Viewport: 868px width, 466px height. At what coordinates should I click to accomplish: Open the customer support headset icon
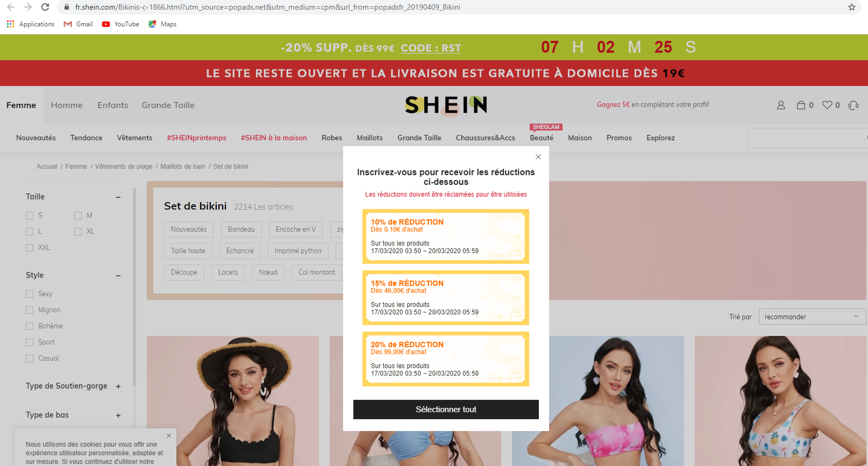click(853, 105)
